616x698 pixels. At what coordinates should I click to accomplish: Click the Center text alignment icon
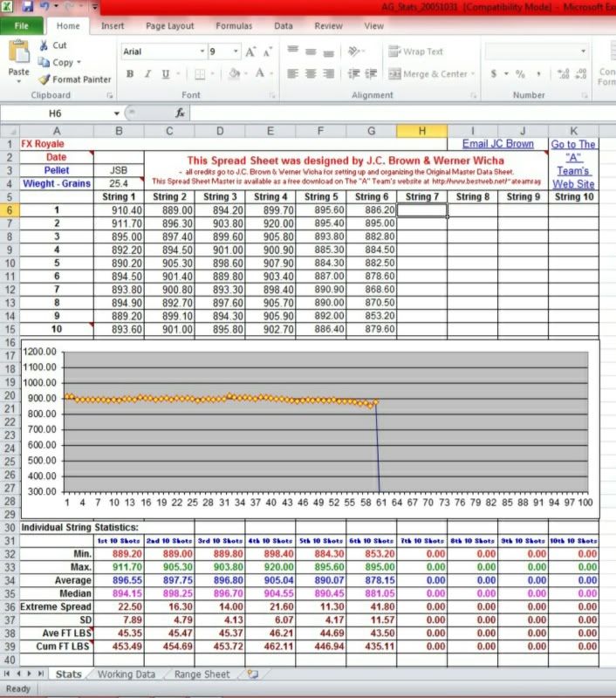(x=311, y=73)
